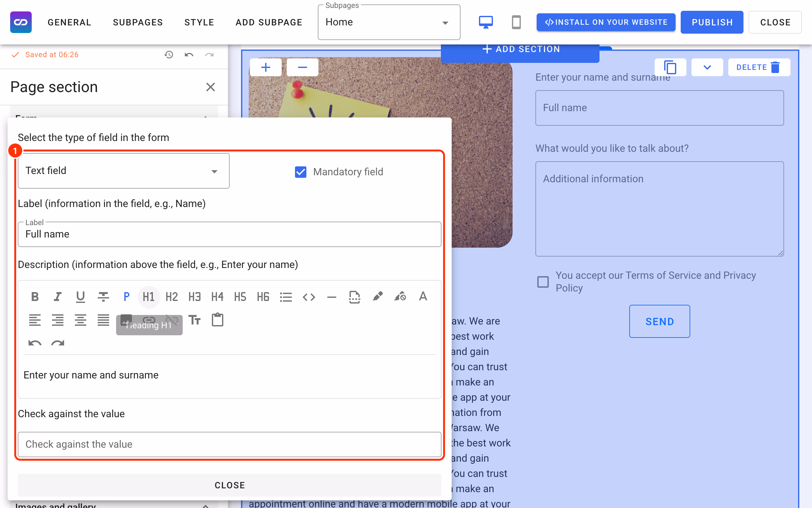Apply Strikethrough formatting in editor
812x508 pixels.
[103, 297]
